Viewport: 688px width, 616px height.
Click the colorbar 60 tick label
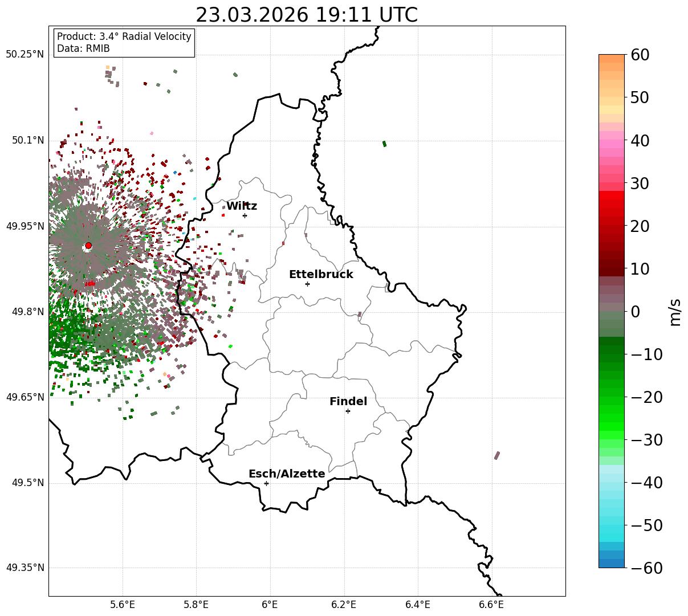(x=640, y=55)
